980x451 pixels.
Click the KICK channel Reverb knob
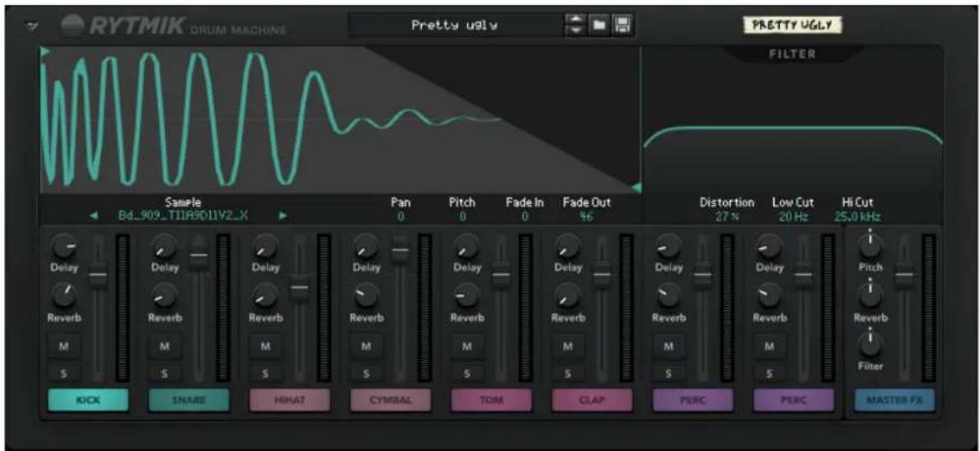pos(63,295)
